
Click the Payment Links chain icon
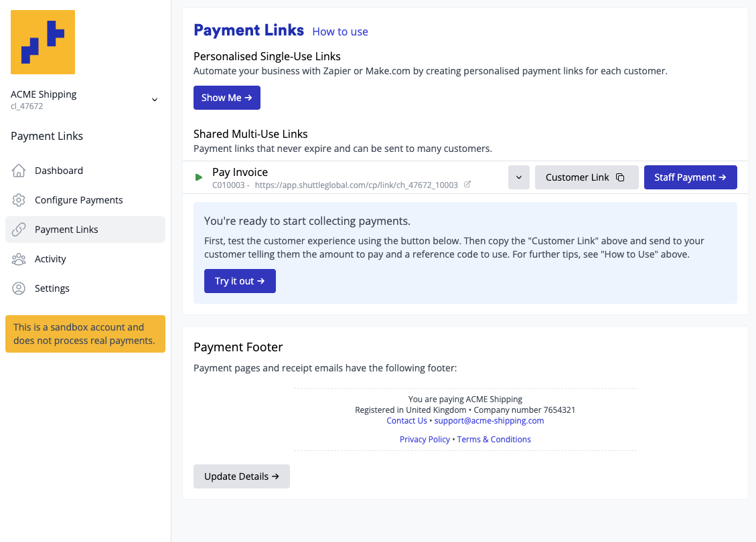19,230
